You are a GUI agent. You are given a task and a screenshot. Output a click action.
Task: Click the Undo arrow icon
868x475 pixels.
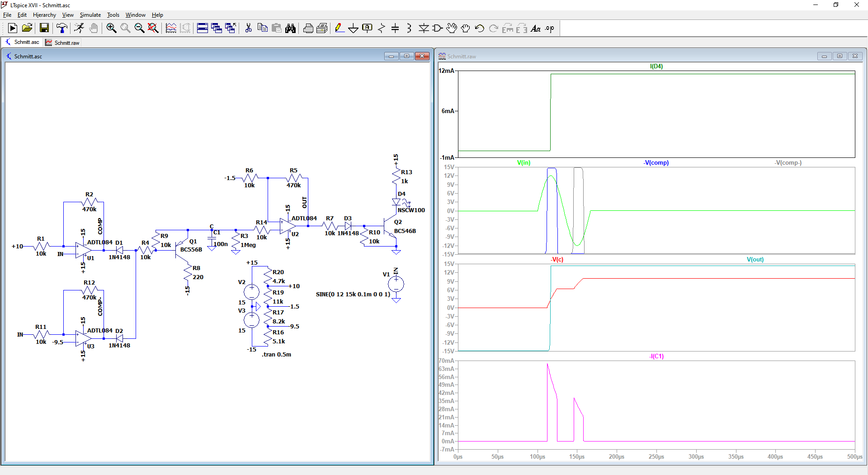coord(480,28)
